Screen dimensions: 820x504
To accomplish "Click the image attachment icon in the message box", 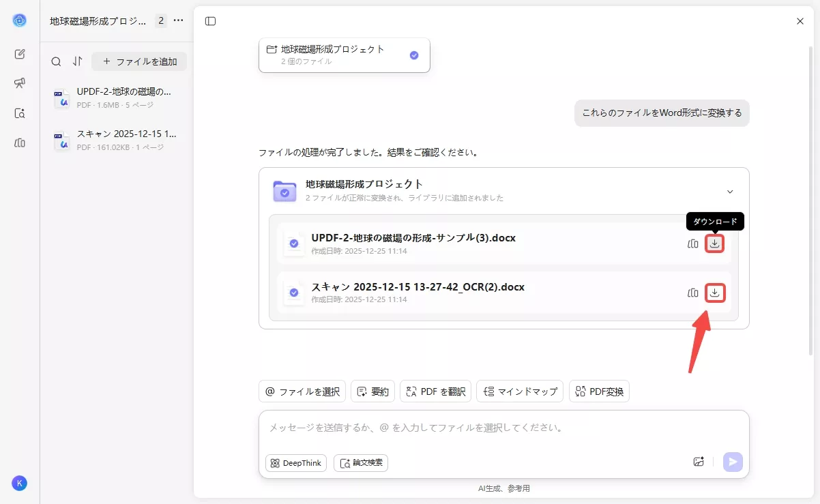I will 698,462.
